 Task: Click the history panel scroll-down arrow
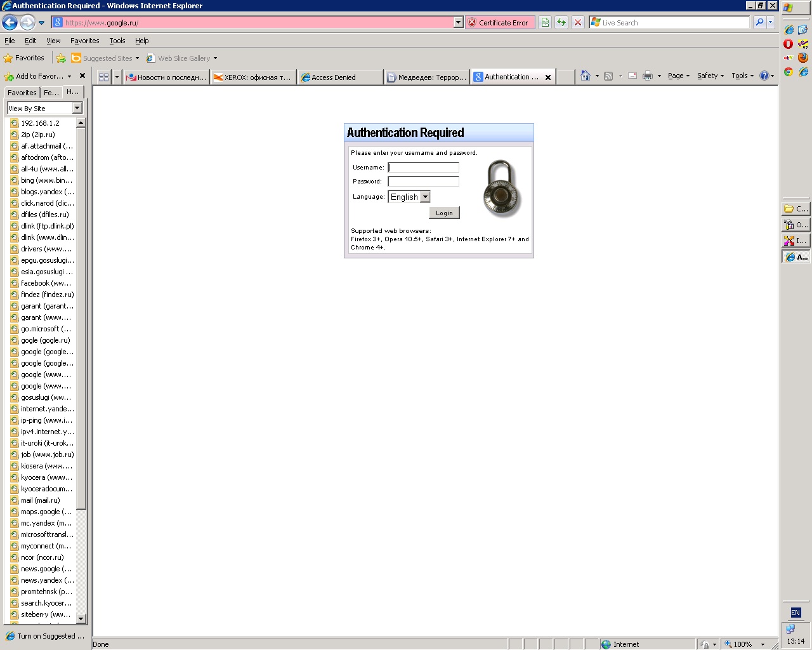coord(81,618)
